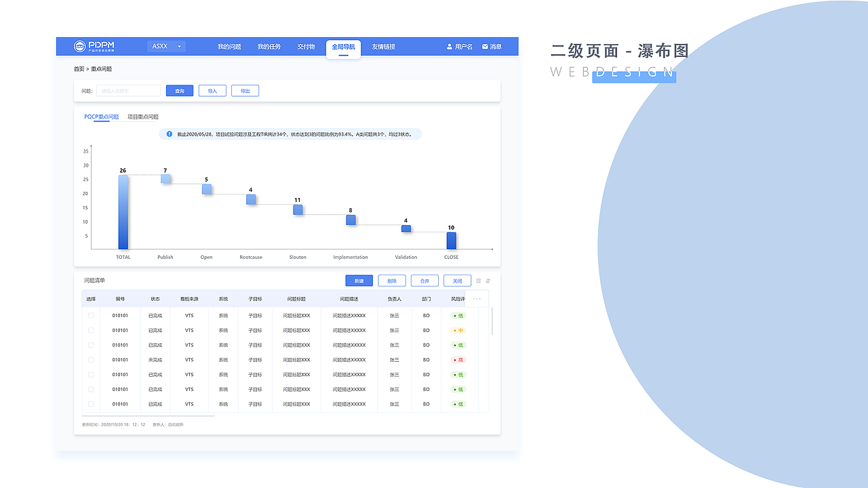
Task: Click the Implementation block valued 8
Action: click(x=351, y=220)
